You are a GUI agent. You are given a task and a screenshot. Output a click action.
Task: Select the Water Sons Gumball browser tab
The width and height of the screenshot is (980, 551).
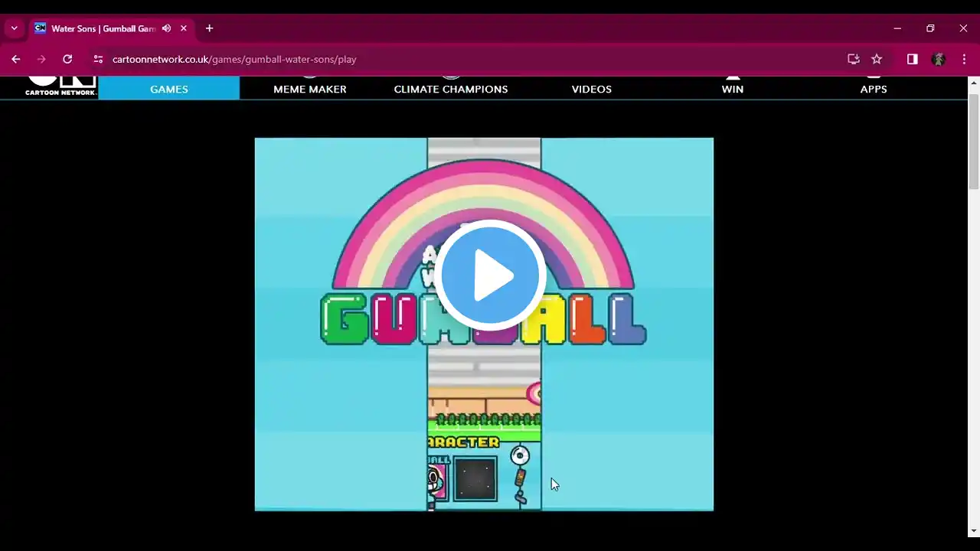[112, 28]
